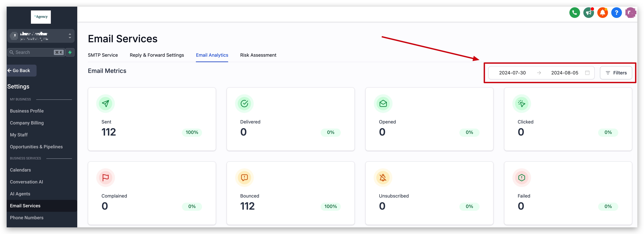The width and height of the screenshot is (644, 234).
Task: Open the Risk Assessment tab
Action: pos(258,55)
